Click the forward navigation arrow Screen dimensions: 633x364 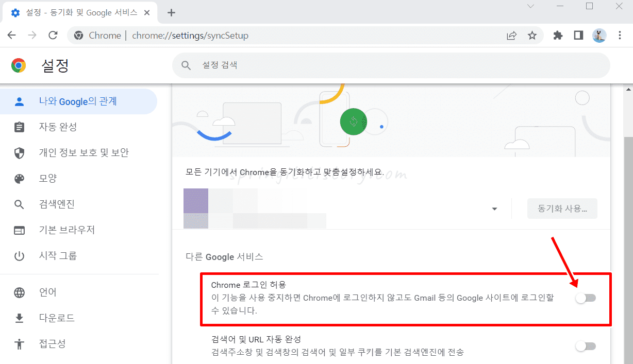[32, 36]
